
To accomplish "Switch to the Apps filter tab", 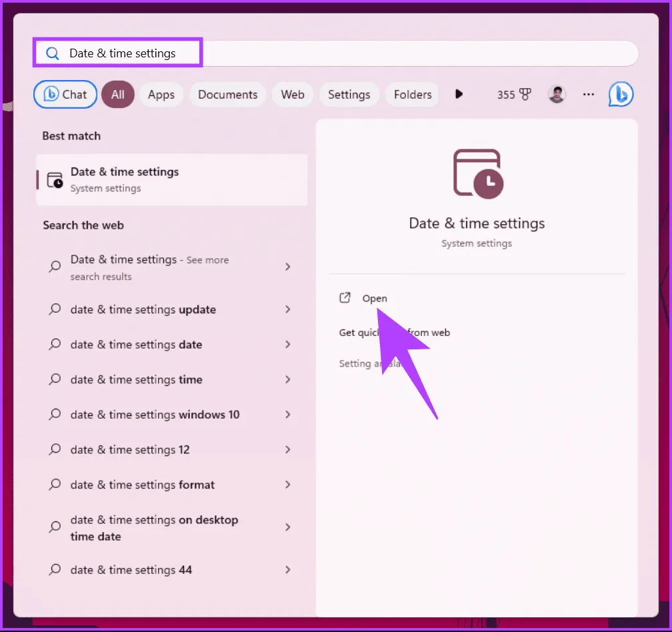I will pyautogui.click(x=161, y=95).
